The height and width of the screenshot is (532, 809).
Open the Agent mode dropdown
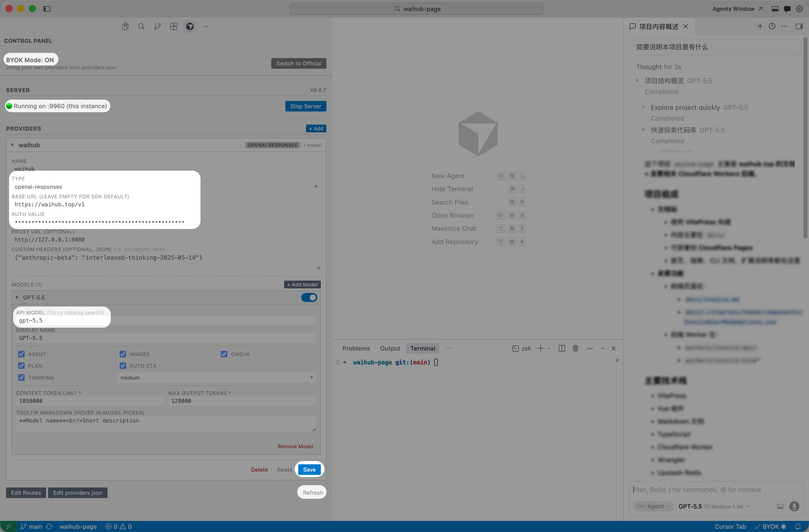653,507
